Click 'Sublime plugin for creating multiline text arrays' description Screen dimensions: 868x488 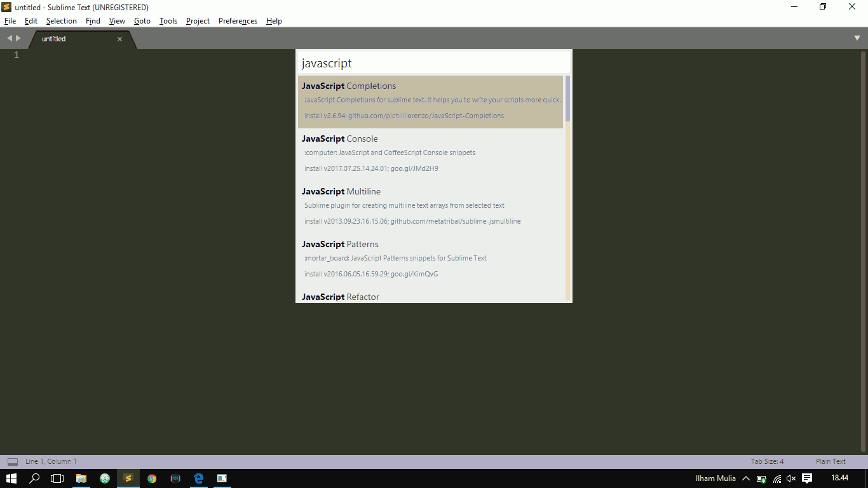click(404, 205)
